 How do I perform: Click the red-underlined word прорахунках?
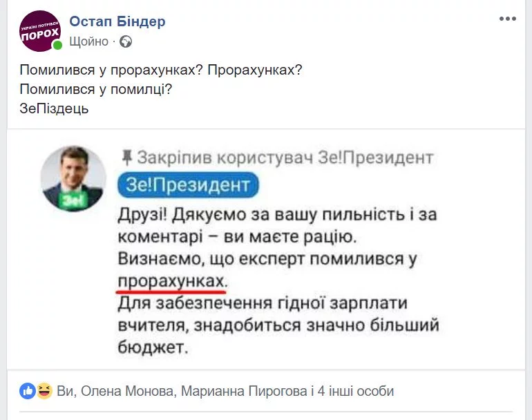pos(171,282)
